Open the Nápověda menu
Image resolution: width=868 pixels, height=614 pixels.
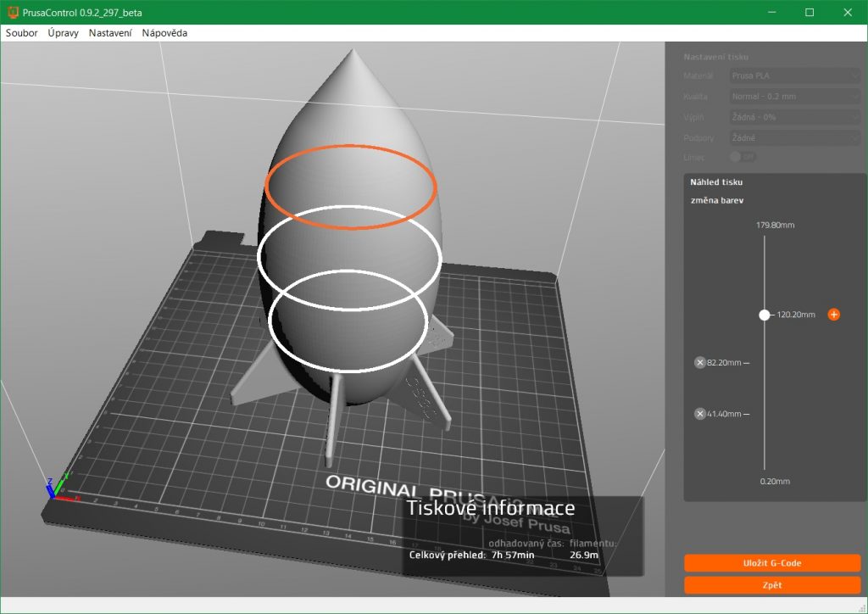[x=164, y=33]
